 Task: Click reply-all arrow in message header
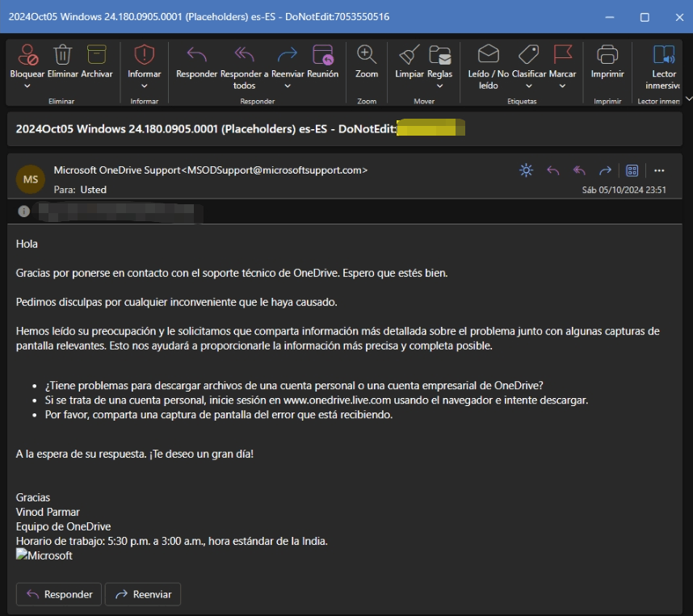pyautogui.click(x=579, y=170)
